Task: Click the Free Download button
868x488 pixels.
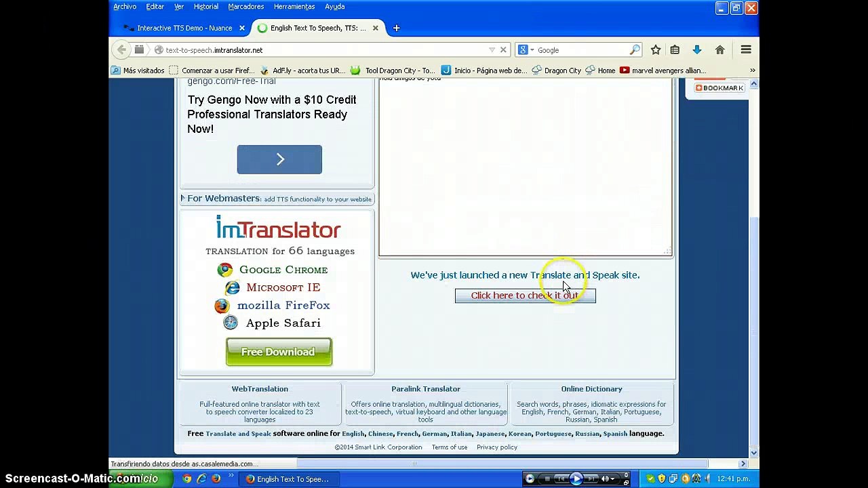Action: point(279,352)
